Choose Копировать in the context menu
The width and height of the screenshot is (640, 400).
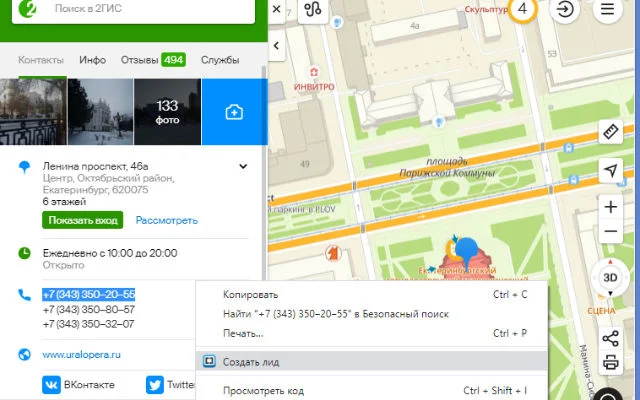pyautogui.click(x=371, y=295)
